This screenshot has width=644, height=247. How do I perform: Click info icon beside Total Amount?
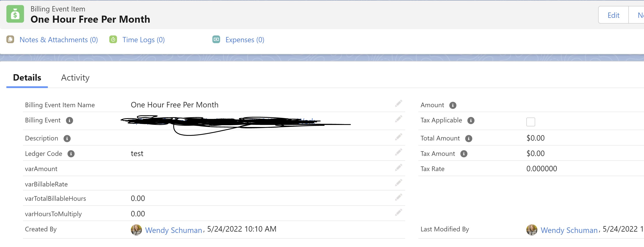[x=468, y=138]
